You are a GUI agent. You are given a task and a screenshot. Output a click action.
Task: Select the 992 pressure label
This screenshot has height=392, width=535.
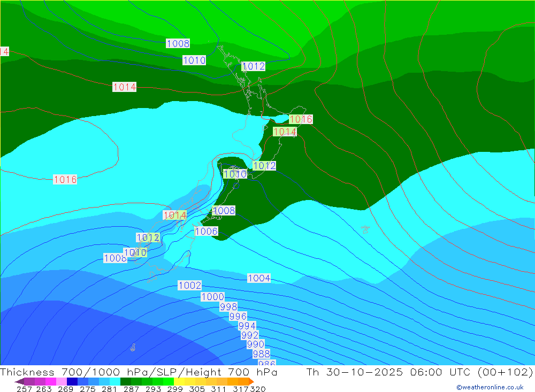pyautogui.click(x=250, y=335)
